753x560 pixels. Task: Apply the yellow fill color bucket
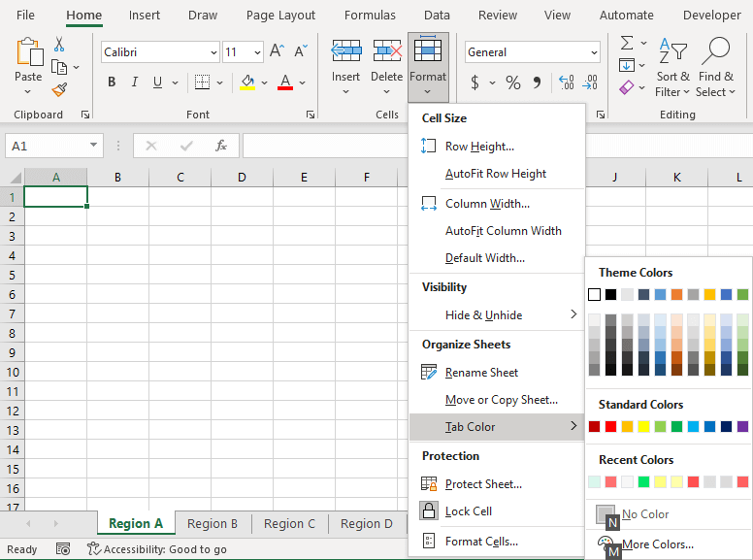pos(247,82)
